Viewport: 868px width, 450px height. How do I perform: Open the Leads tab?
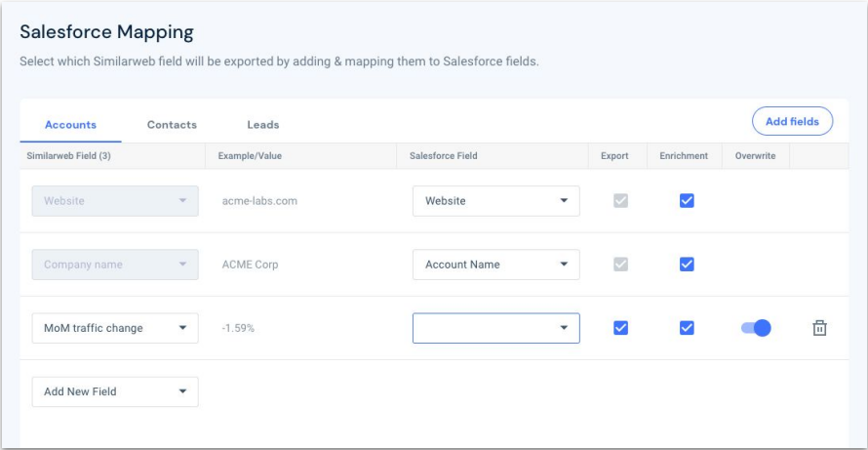pyautogui.click(x=263, y=125)
